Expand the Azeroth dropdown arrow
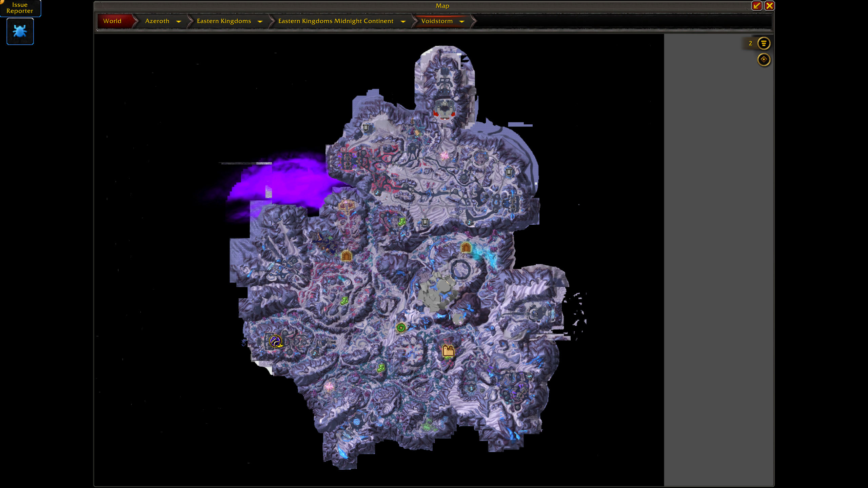Image resolution: width=868 pixels, height=488 pixels. click(179, 21)
